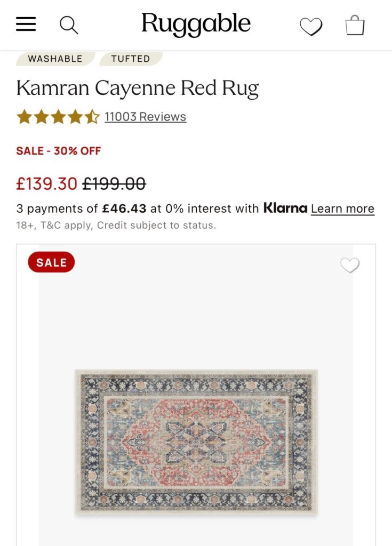Open the hamburger navigation menu
The image size is (392, 546).
(x=26, y=25)
